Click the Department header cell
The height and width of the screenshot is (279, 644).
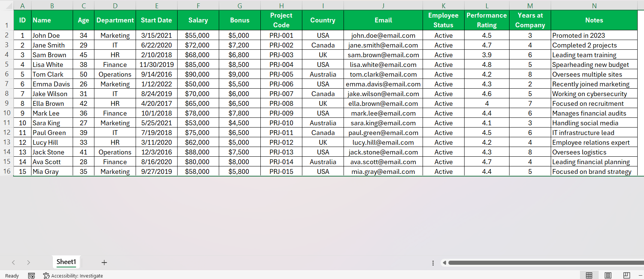coord(115,20)
